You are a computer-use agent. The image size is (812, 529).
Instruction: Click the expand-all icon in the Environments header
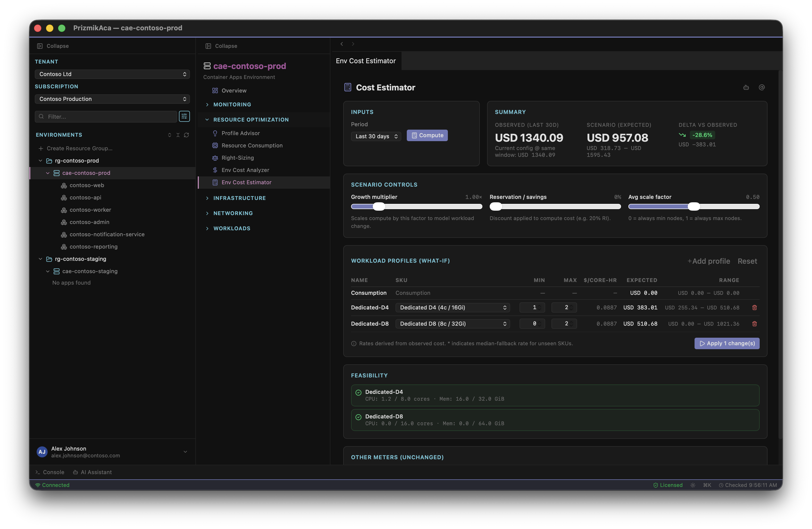[170, 135]
